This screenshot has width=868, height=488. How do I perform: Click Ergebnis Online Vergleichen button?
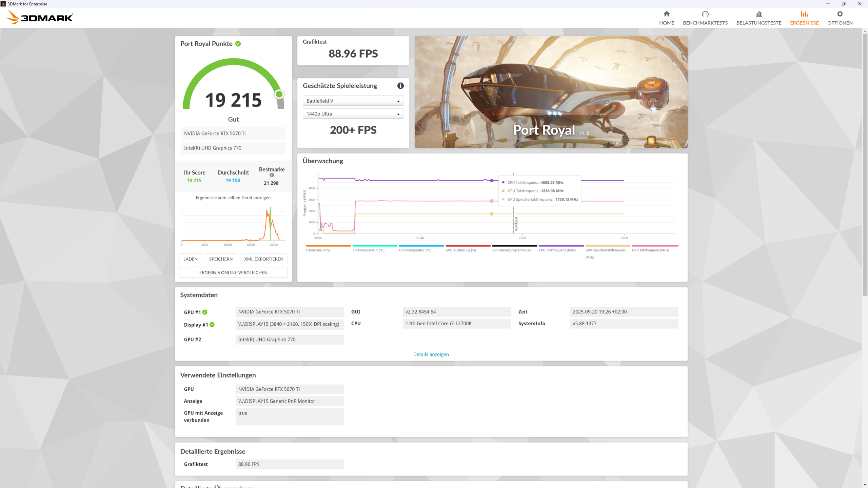(x=233, y=272)
